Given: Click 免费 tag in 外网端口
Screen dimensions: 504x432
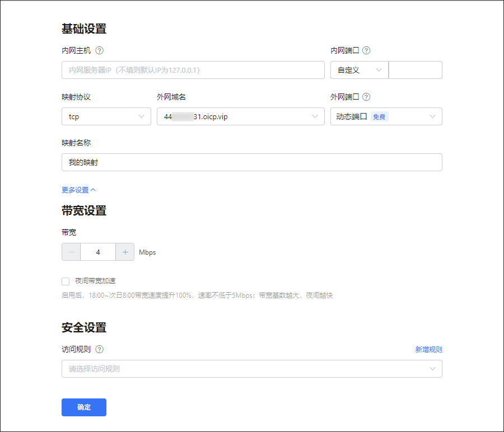Looking at the screenshot, I should pos(379,117).
